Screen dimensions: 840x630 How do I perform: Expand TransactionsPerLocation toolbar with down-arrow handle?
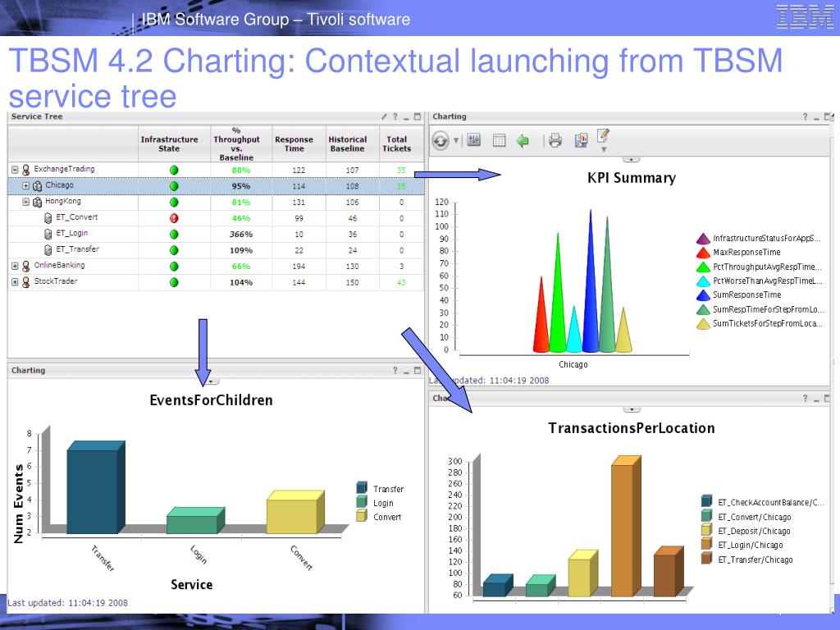pyautogui.click(x=632, y=409)
